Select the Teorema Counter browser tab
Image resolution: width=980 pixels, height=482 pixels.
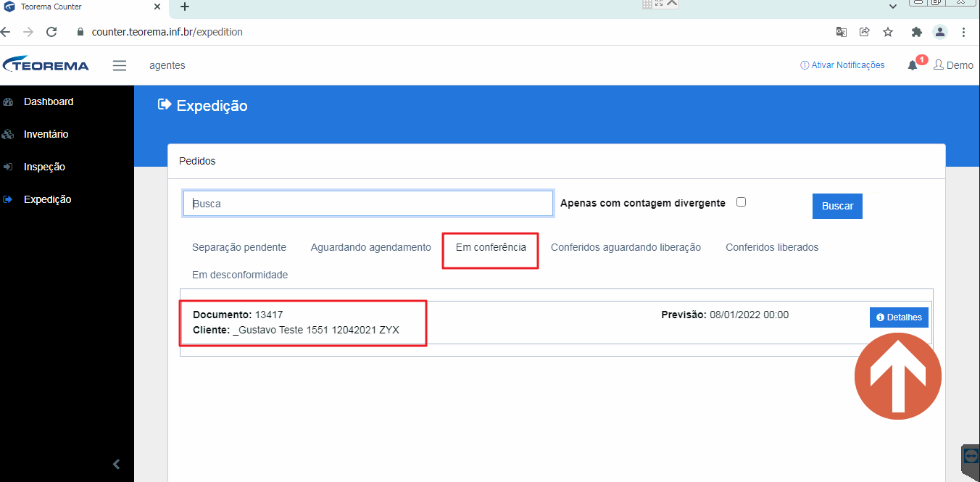84,7
